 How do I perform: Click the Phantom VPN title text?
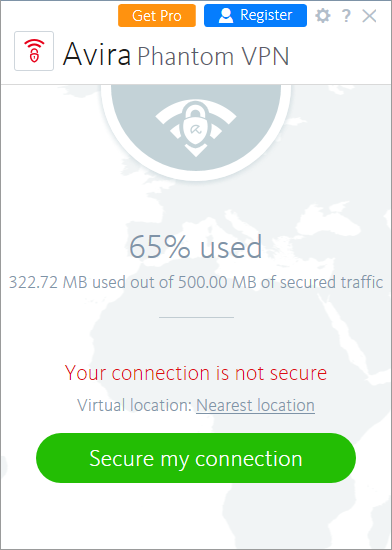(213, 56)
